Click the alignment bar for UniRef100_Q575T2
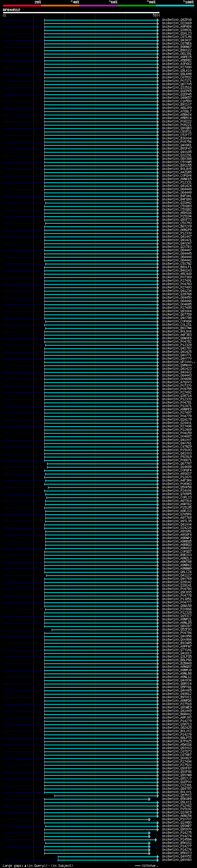Viewport: 197px width, 868px height. point(107,796)
